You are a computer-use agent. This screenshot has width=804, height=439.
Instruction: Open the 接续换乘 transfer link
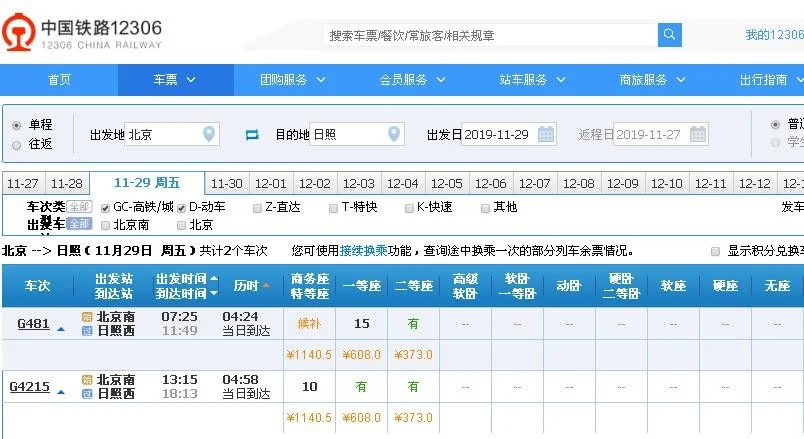(364, 251)
